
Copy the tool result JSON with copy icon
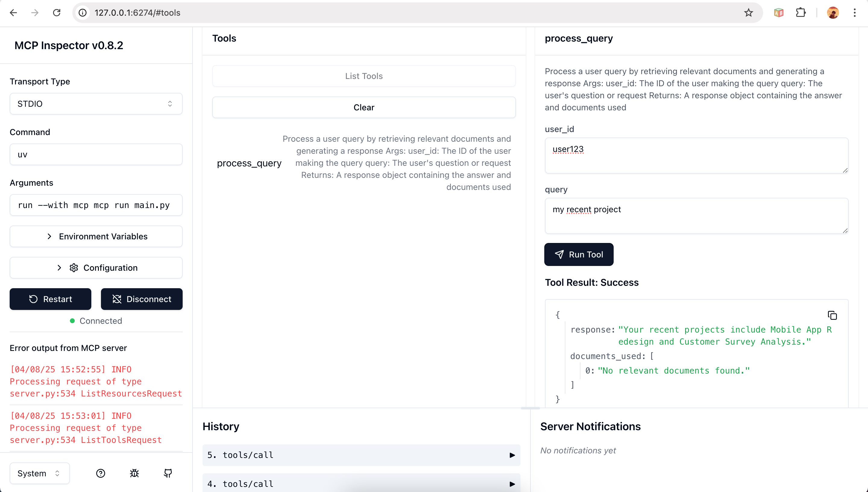(832, 315)
